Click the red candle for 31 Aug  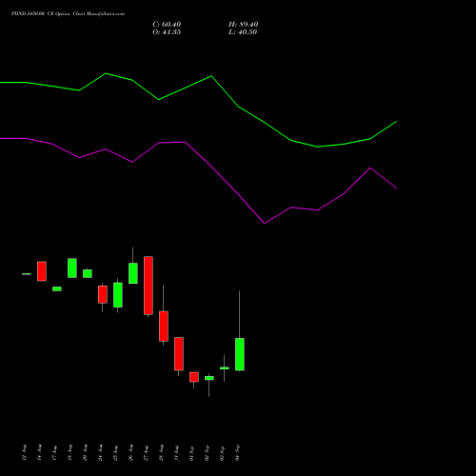(x=179, y=354)
